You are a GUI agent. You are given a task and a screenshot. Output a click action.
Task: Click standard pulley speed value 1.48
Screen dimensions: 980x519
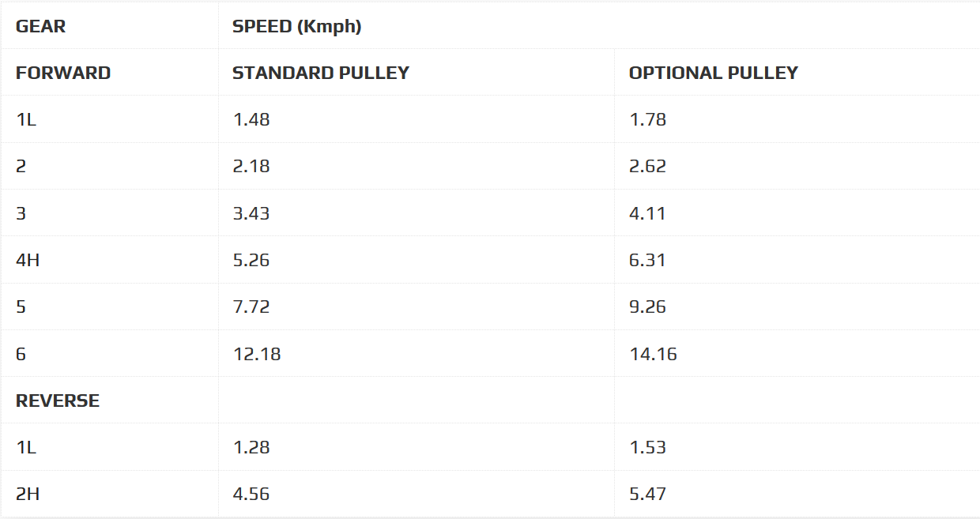coord(251,119)
